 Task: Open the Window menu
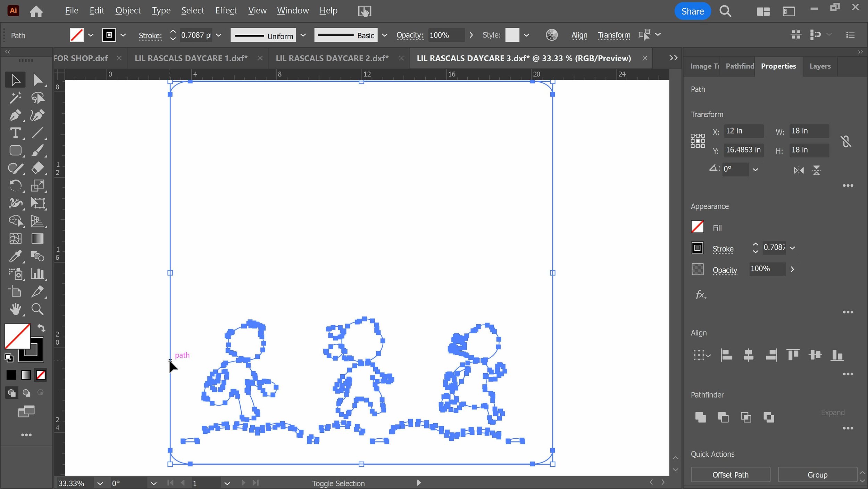tap(293, 11)
